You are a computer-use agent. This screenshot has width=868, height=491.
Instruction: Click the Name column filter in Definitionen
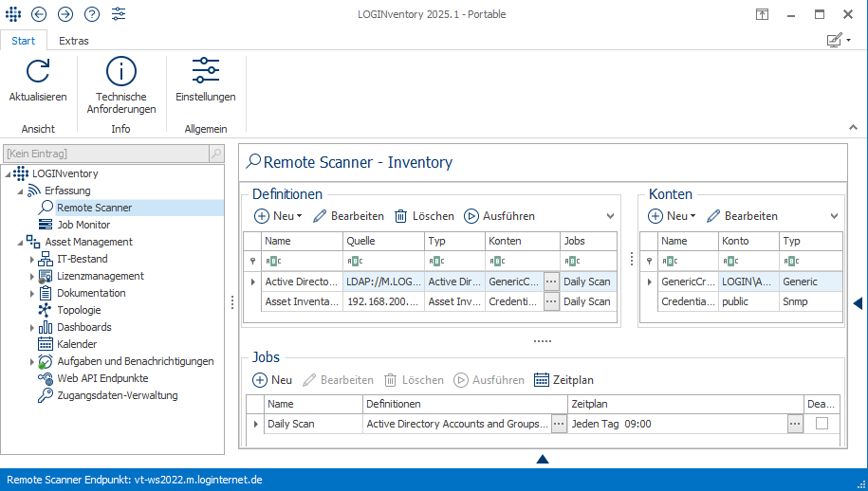tap(302, 261)
